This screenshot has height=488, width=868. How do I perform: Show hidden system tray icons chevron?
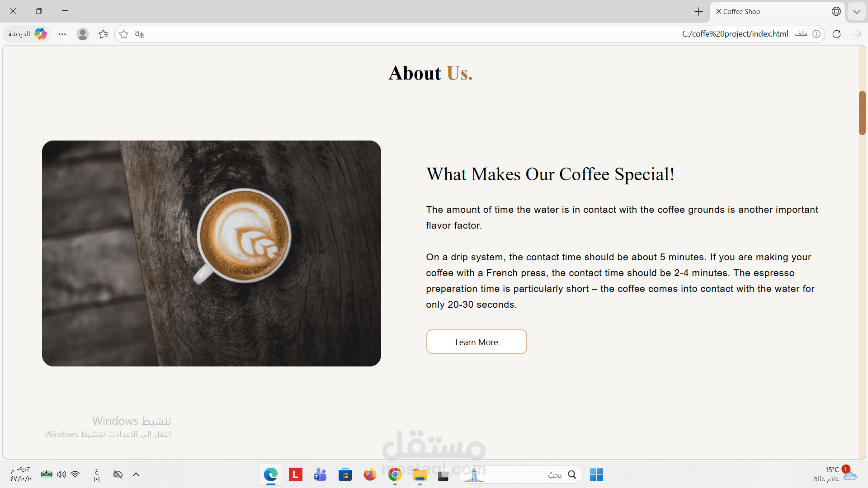tap(136, 474)
